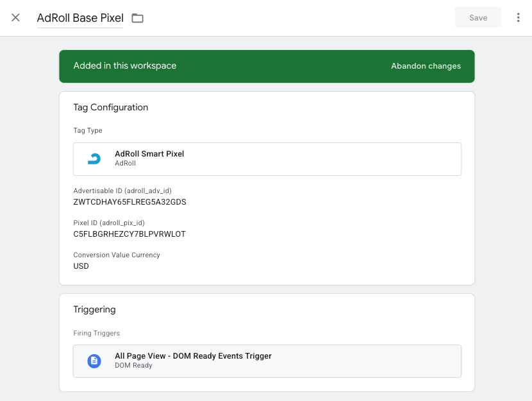Click the Triggering section heading
The height and width of the screenshot is (401, 532).
[x=95, y=309]
